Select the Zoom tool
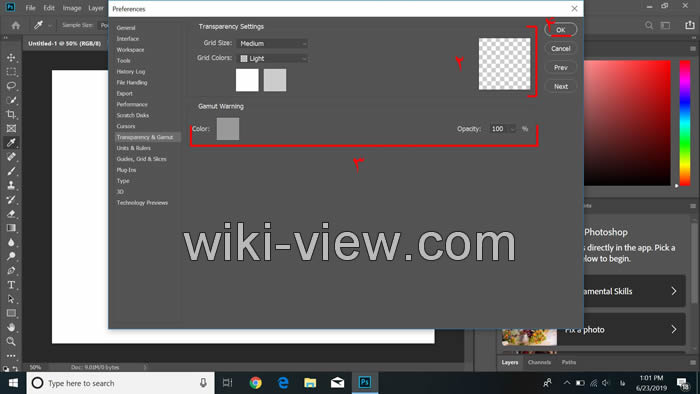This screenshot has width=700, height=394. (x=11, y=341)
